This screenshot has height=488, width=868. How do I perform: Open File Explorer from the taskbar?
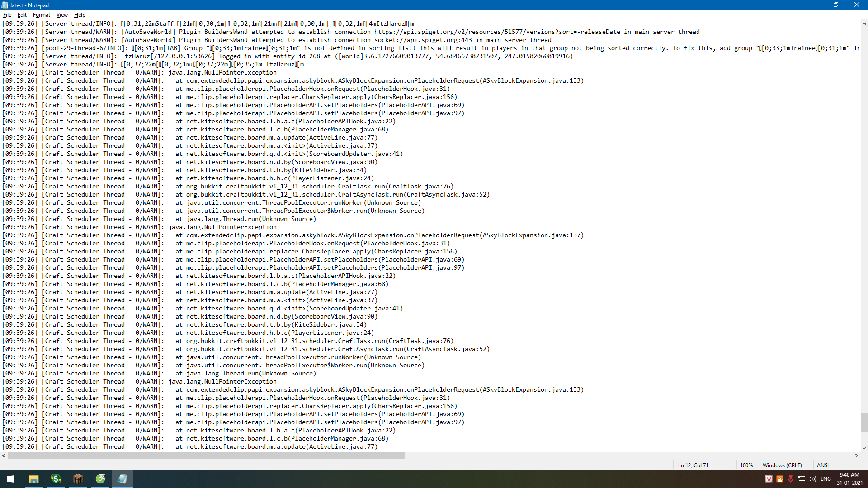click(x=33, y=479)
